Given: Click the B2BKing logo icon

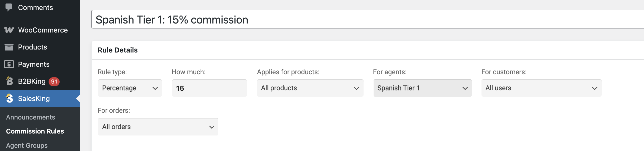Looking at the screenshot, I should click(x=9, y=81).
